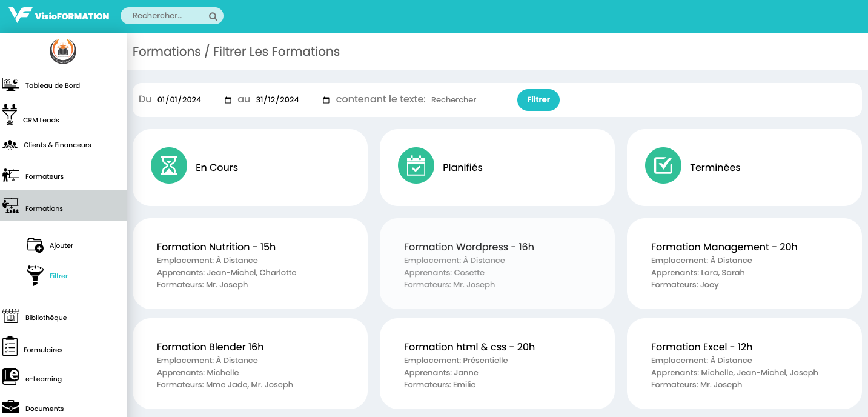Click the Clients & Financeurs people icon

click(10, 145)
